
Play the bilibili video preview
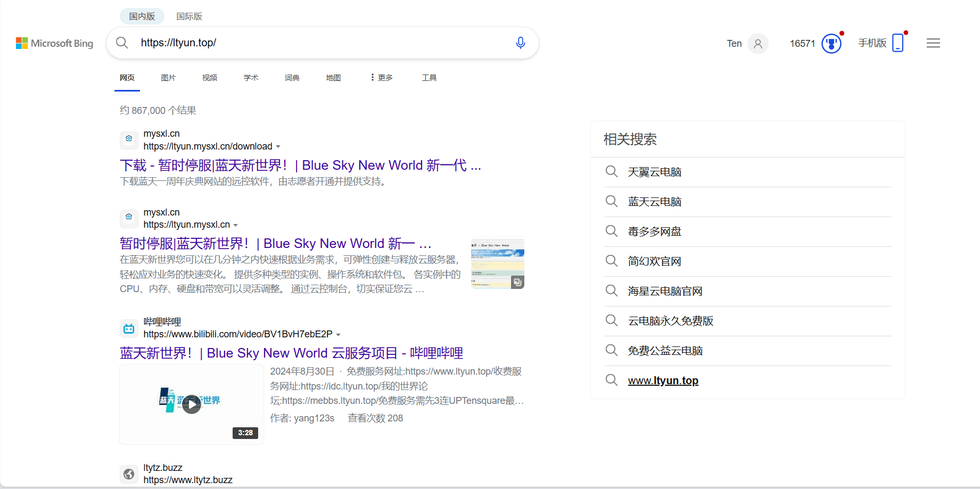(x=192, y=404)
